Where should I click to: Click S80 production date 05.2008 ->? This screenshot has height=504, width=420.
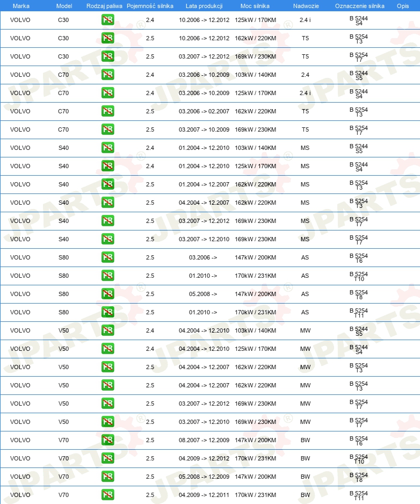coord(203,294)
